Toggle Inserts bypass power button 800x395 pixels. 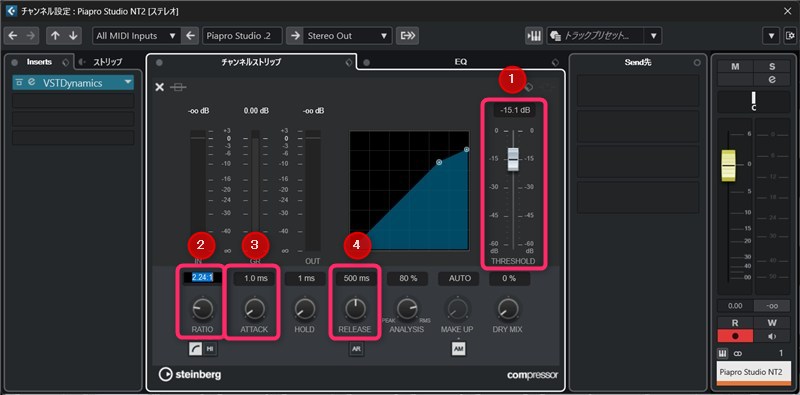pyautogui.click(x=15, y=62)
